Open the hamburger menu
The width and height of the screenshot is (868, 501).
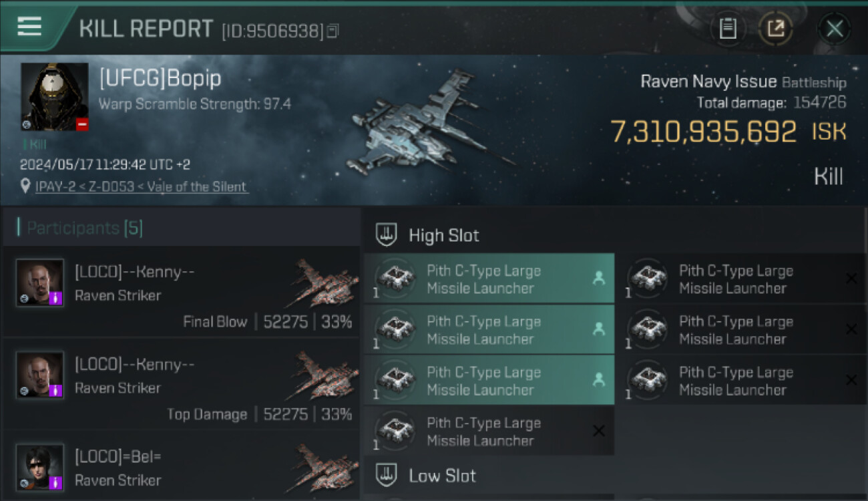(x=29, y=27)
